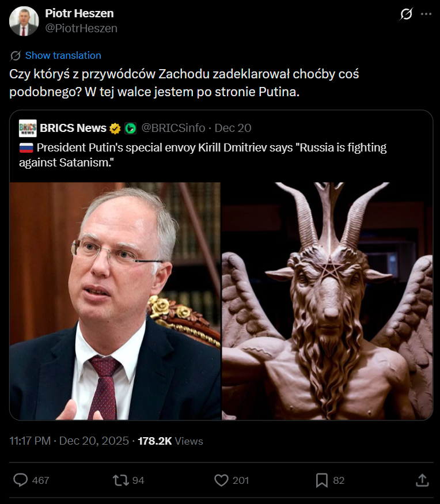Bookmark this post
The width and height of the screenshot is (440, 504).
tap(322, 480)
